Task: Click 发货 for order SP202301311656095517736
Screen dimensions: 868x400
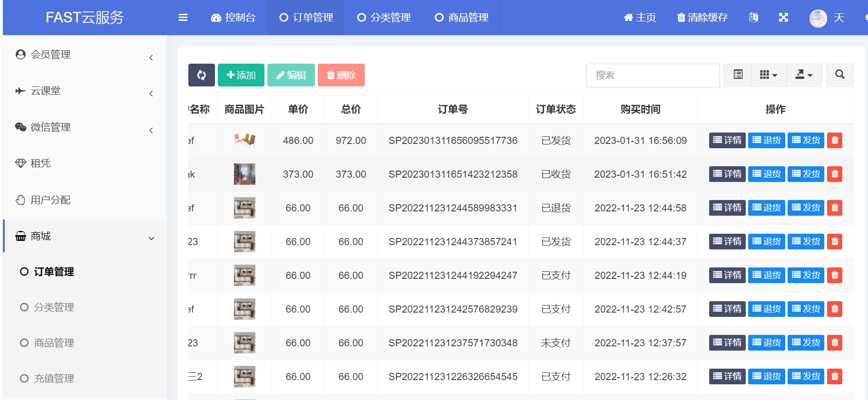Action: (806, 140)
